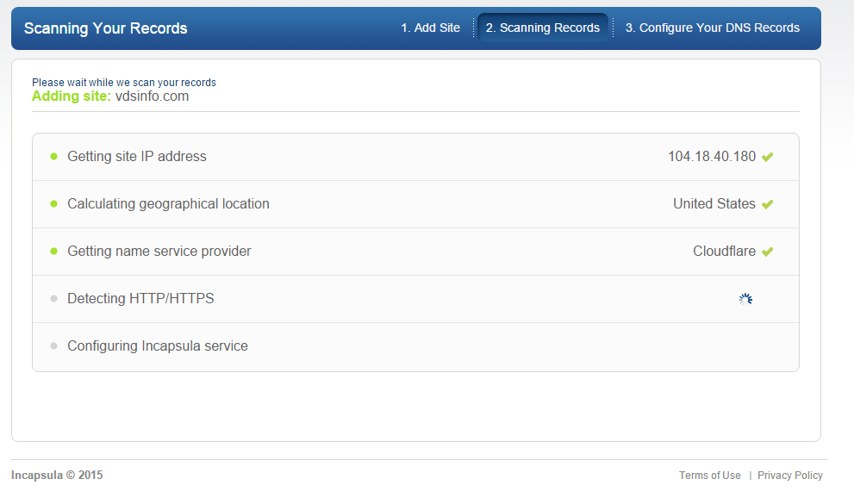This screenshot has height=504, width=854.
Task: Click the 'Adding site:' green label
Action: (x=72, y=96)
